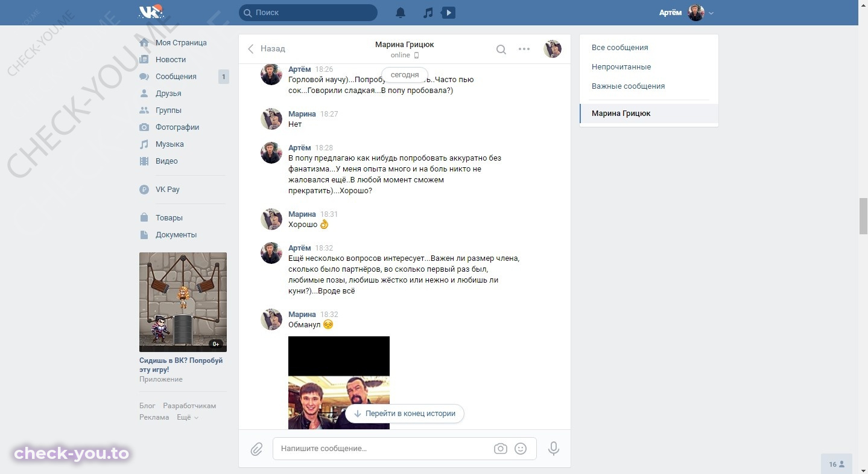Open the Сидишь в ВК? Попробуй эту игру! link
Screen dimensions: 868x474
(181, 365)
